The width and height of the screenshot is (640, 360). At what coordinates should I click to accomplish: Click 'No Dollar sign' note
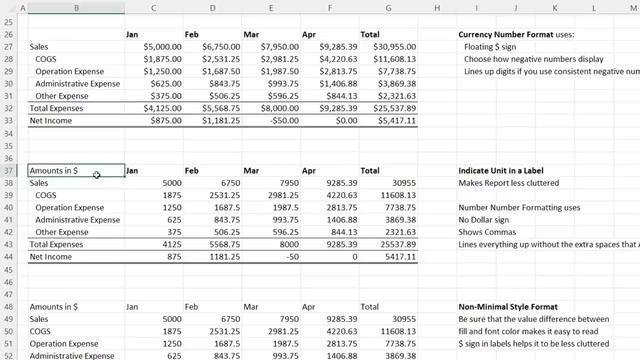484,220
